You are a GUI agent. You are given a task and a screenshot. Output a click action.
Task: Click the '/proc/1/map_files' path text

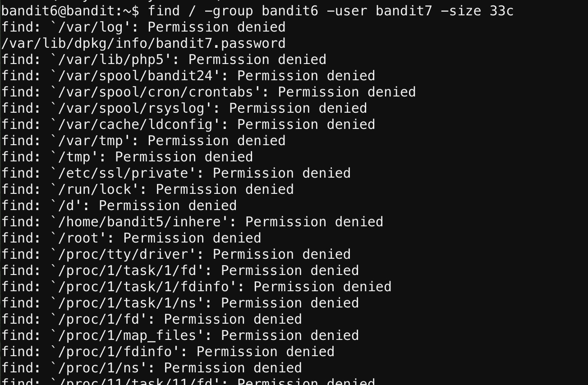(x=127, y=335)
